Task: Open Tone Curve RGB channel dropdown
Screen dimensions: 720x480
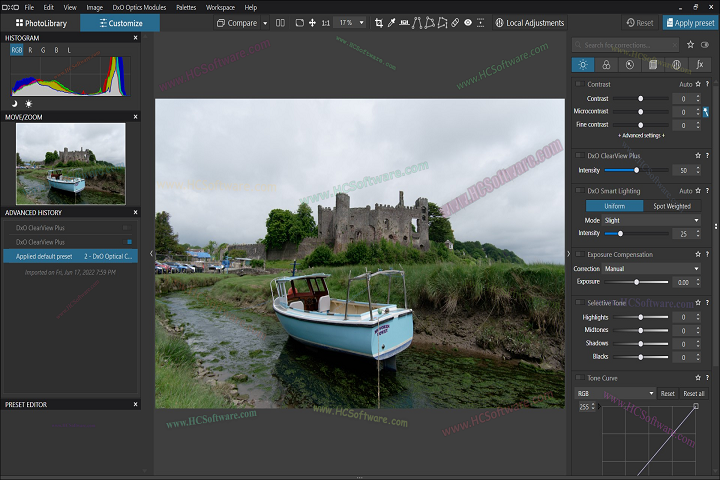Action: (615, 393)
